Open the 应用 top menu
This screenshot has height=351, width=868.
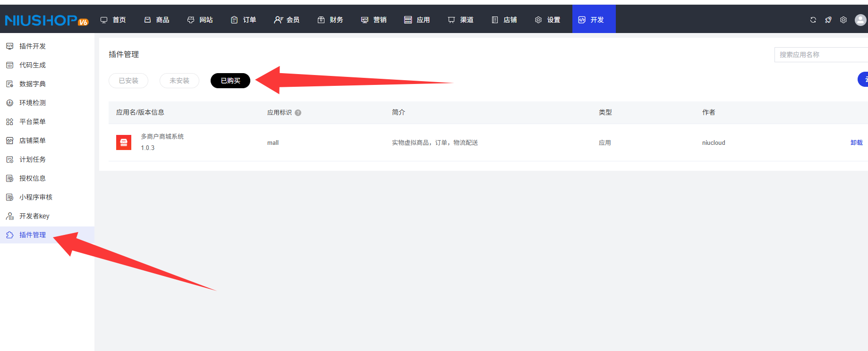tap(417, 20)
